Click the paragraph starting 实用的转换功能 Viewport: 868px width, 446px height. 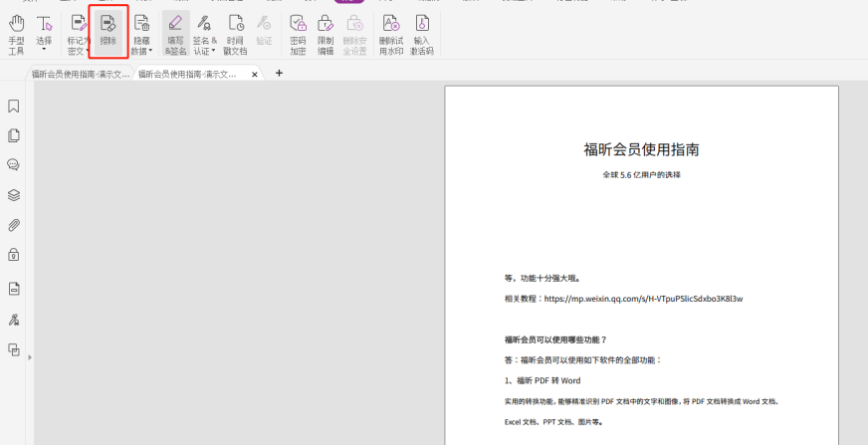642,402
